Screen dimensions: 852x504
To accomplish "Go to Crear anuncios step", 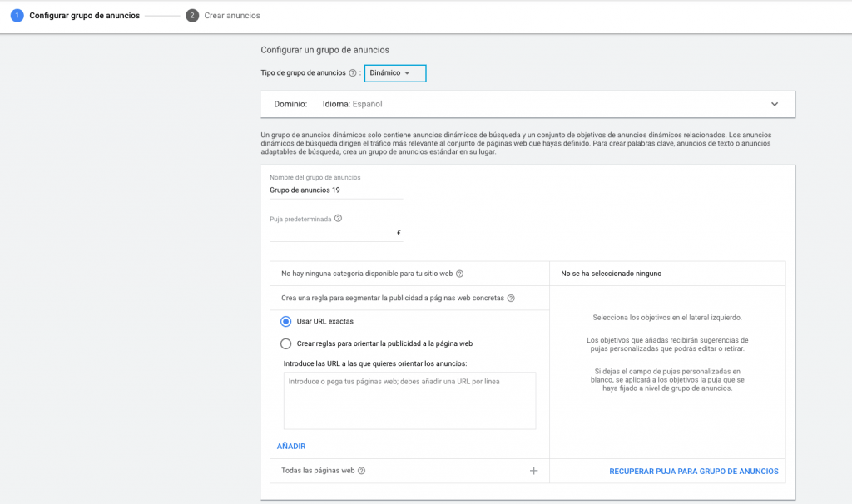I will pyautogui.click(x=232, y=16).
